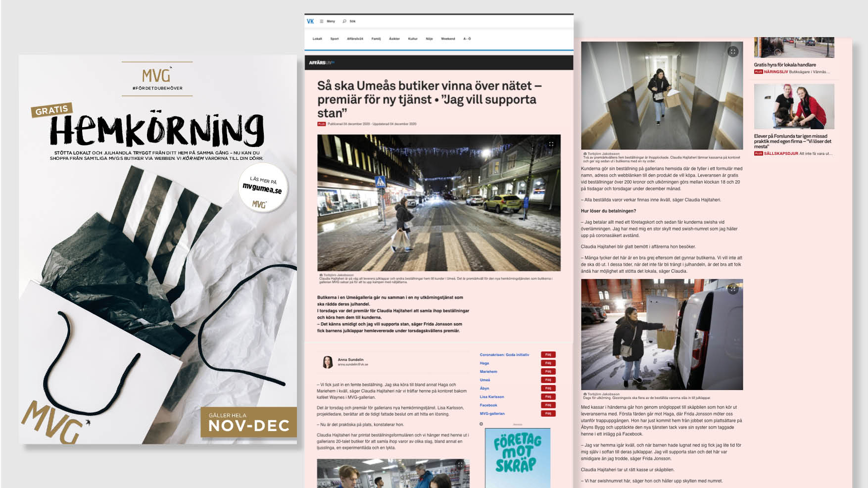Open the Umeå topic link
Viewport: 868px width, 488px height.
pos(485,380)
